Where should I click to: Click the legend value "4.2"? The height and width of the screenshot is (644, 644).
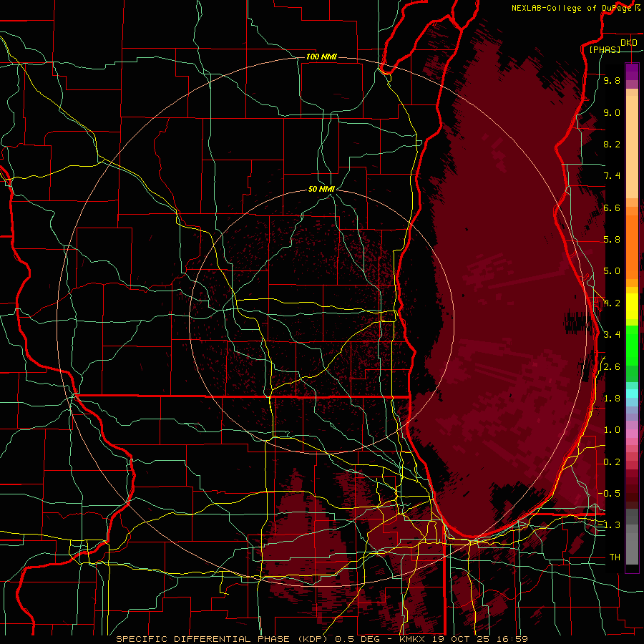pyautogui.click(x=612, y=303)
